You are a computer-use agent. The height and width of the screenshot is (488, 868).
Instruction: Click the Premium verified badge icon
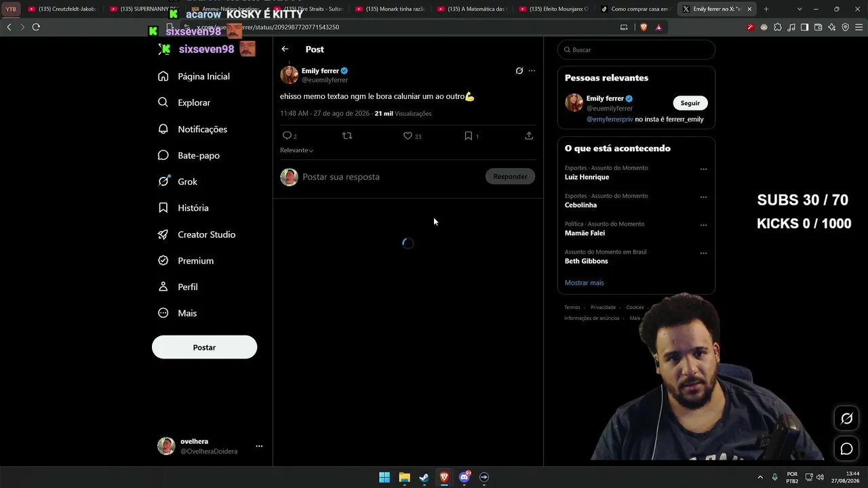click(x=163, y=260)
